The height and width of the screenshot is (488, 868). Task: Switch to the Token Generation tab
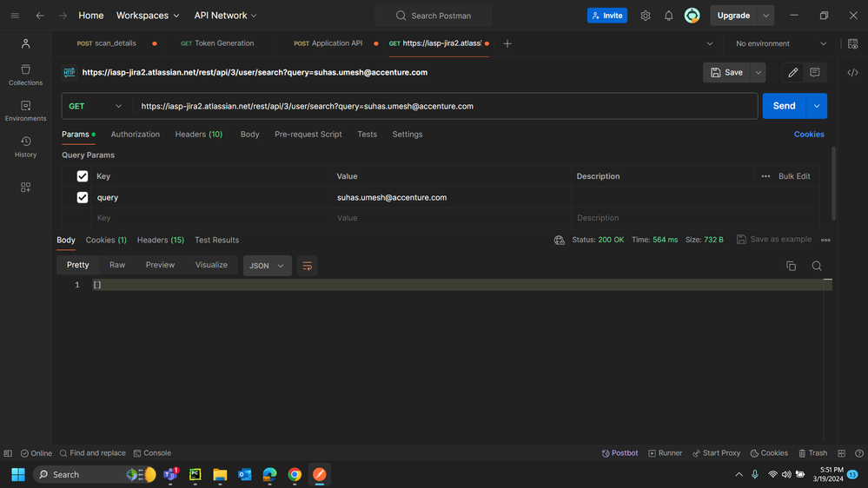click(217, 43)
